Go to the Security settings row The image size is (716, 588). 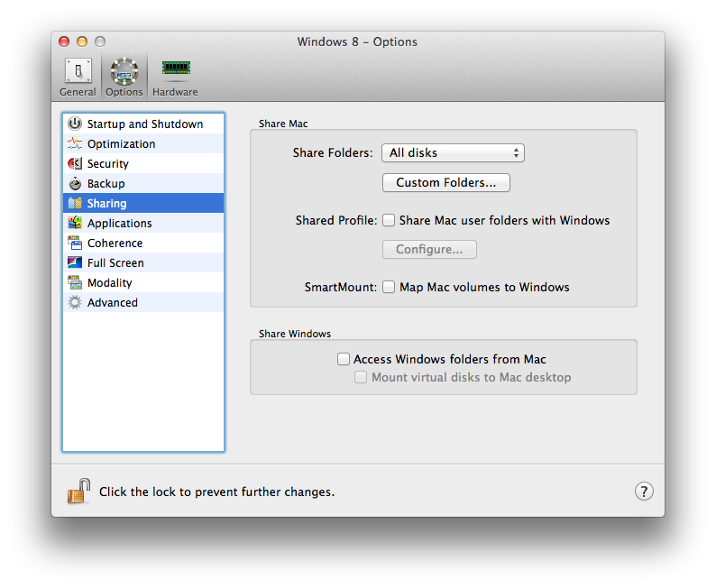point(143,163)
